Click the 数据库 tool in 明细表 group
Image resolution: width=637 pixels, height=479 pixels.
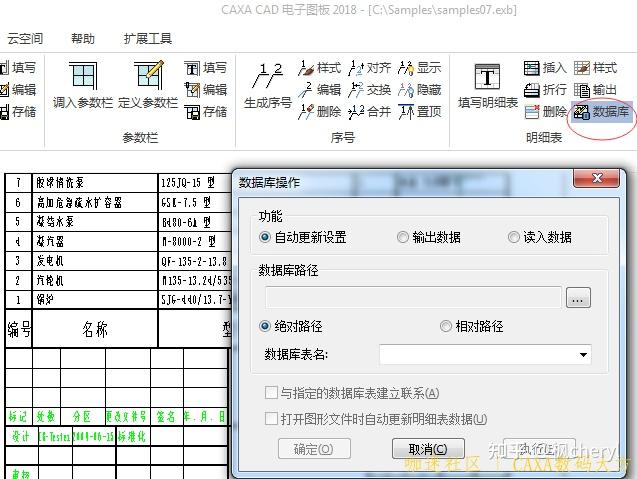pyautogui.click(x=602, y=112)
